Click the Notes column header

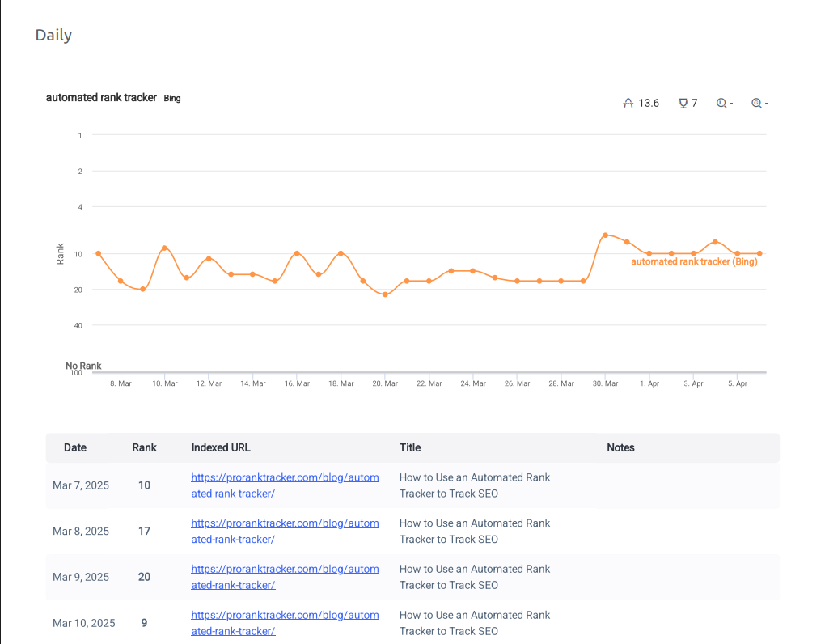pyautogui.click(x=621, y=447)
